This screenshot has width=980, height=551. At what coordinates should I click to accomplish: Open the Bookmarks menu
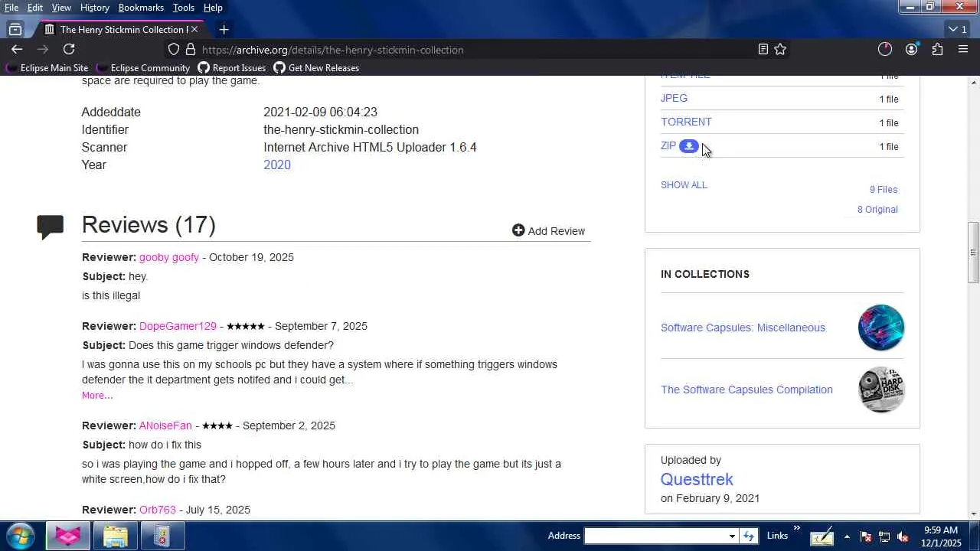[141, 8]
